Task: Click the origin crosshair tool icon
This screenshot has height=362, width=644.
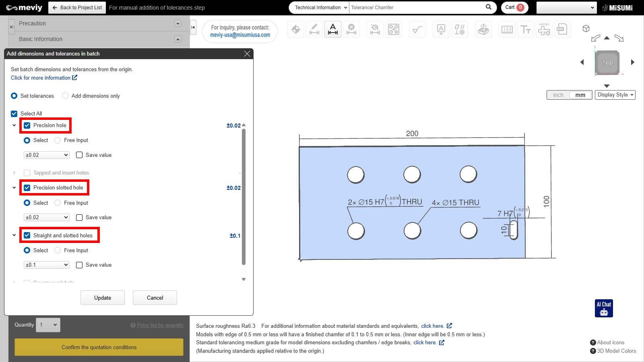Action: pos(296,29)
